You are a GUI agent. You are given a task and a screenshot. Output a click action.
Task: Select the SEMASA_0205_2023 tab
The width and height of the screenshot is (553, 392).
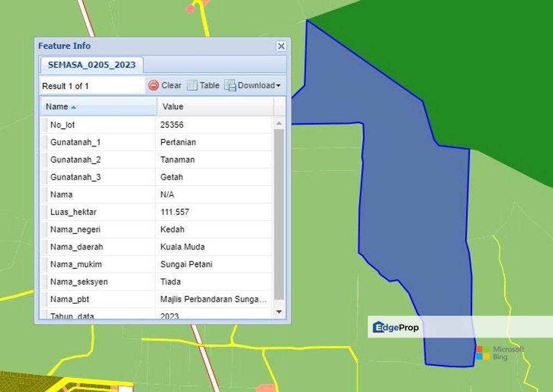(x=92, y=65)
